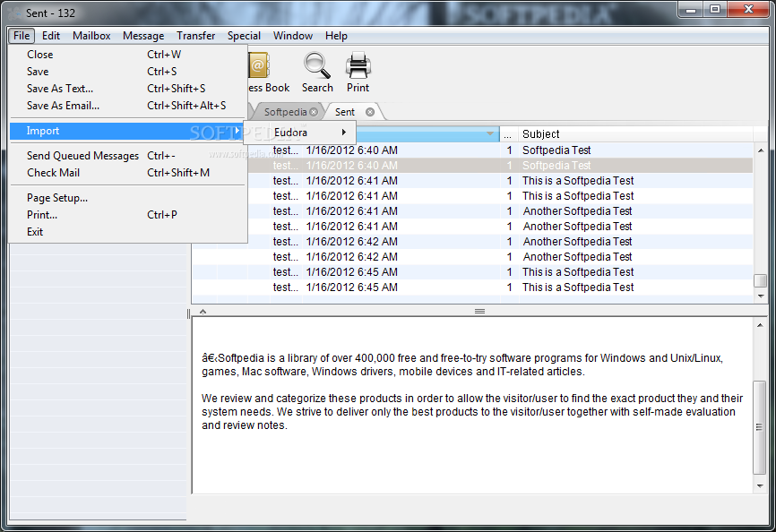Choose Check Mail menu entry
The width and height of the screenshot is (776, 532).
pos(128,173)
